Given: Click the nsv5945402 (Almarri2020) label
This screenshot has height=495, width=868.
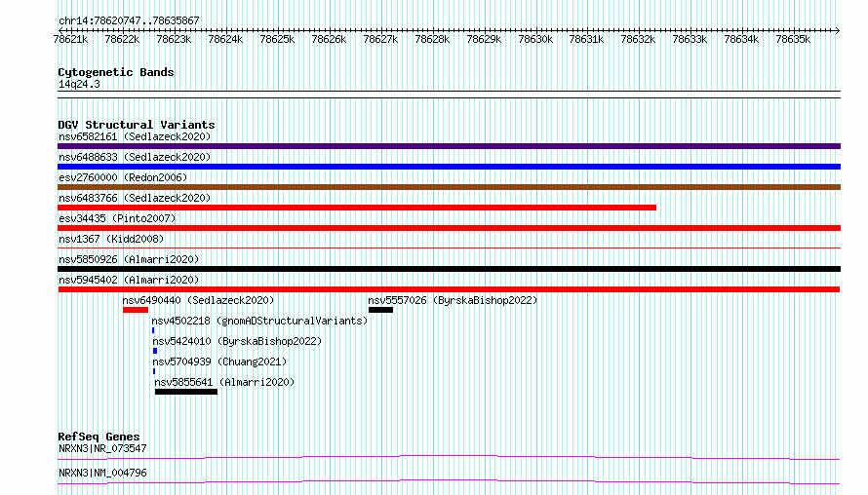Looking at the screenshot, I should click(129, 280).
